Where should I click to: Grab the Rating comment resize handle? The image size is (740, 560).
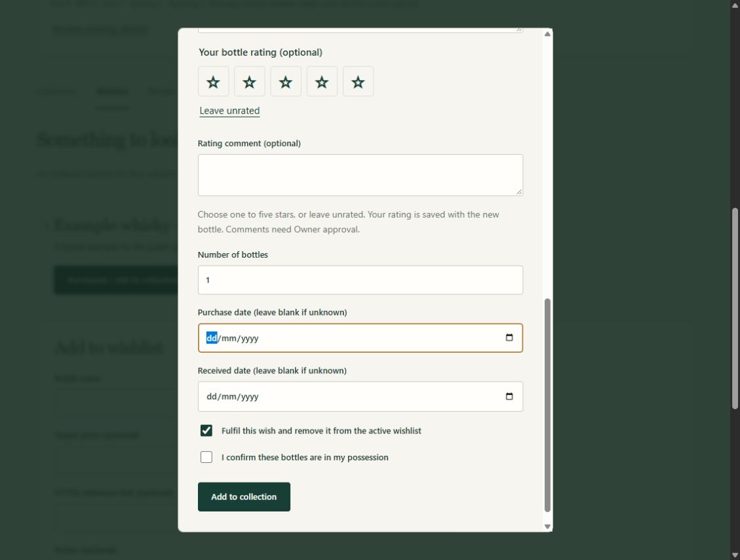click(x=518, y=191)
